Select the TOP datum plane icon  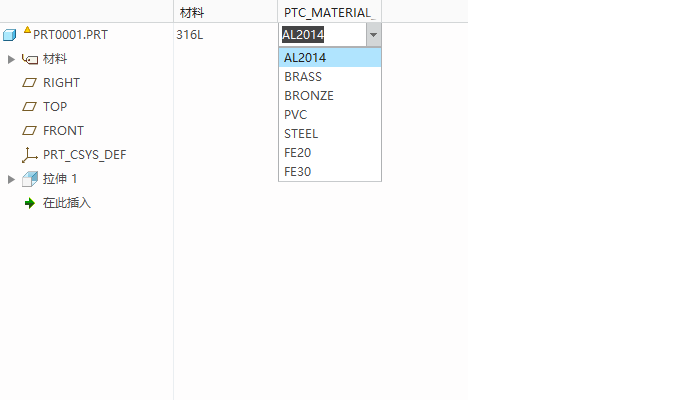29,107
